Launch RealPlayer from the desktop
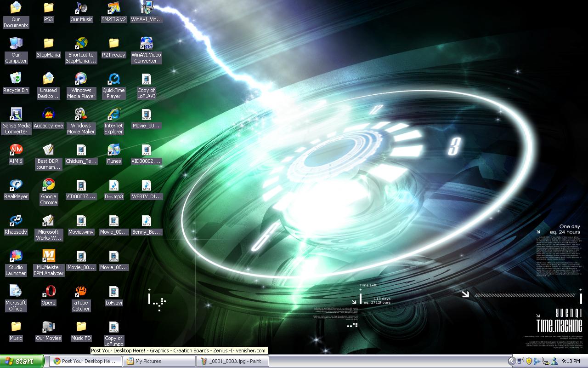588x368 pixels. tap(16, 189)
